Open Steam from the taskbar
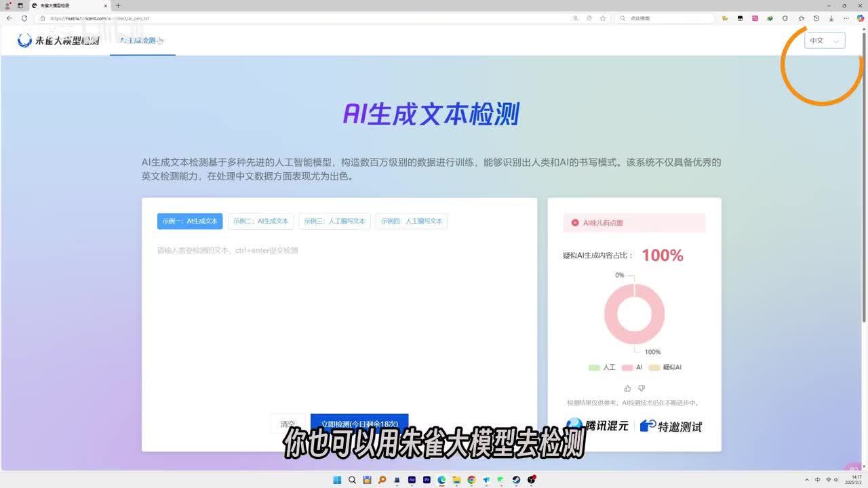Viewport: 868px width, 488px height. click(516, 480)
